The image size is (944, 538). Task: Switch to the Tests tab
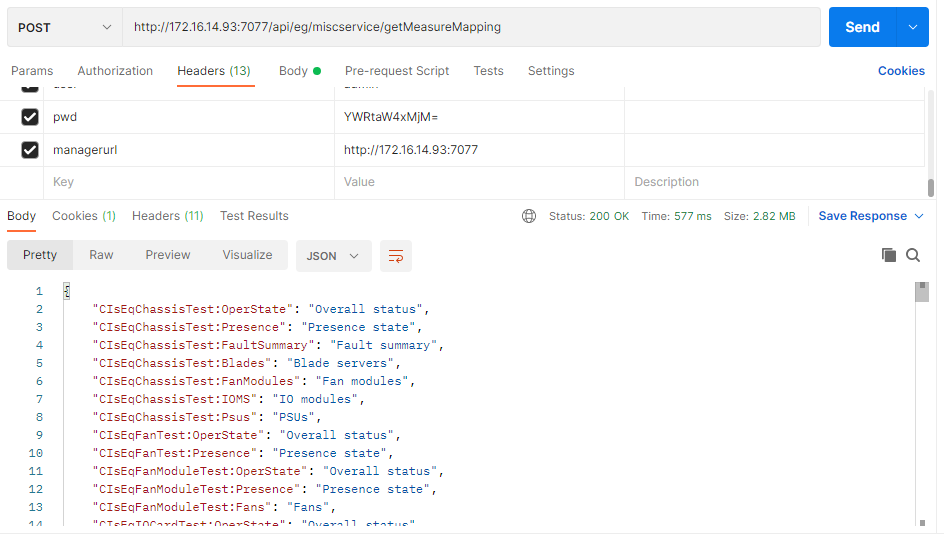coord(488,71)
